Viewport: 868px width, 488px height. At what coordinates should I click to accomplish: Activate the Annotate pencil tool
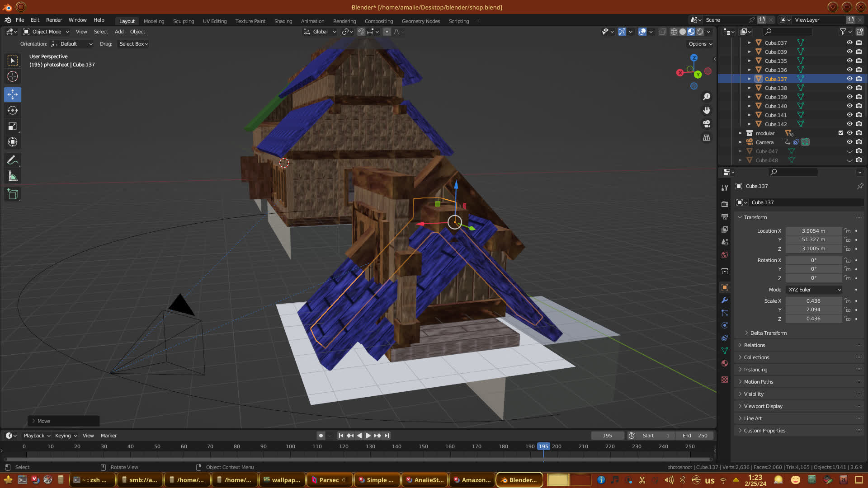pyautogui.click(x=13, y=160)
